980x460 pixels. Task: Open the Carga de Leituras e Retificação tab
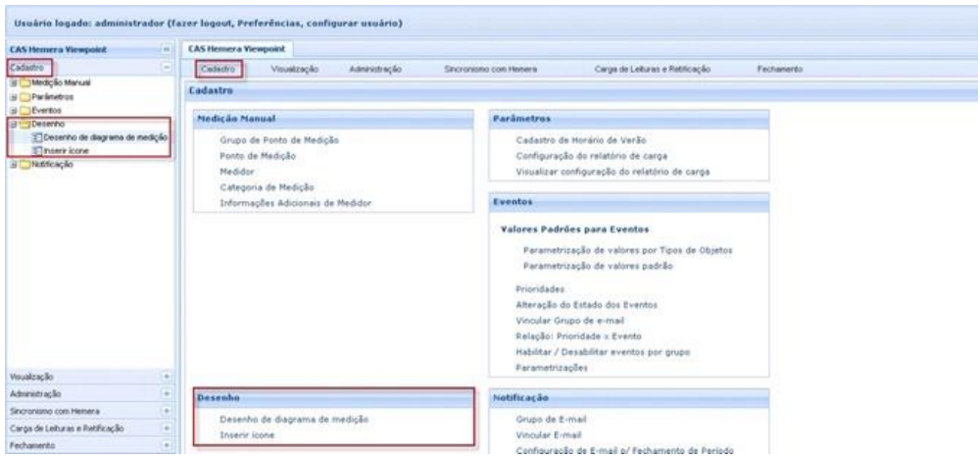point(653,70)
